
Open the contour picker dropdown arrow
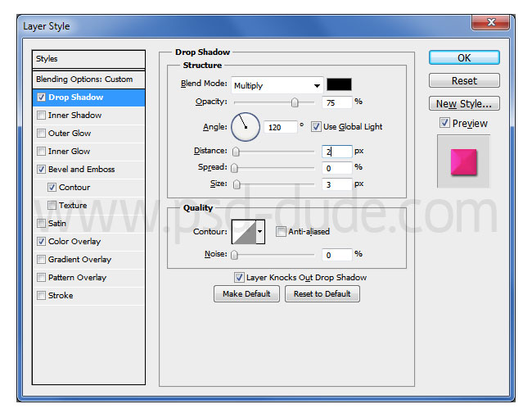[260, 232]
